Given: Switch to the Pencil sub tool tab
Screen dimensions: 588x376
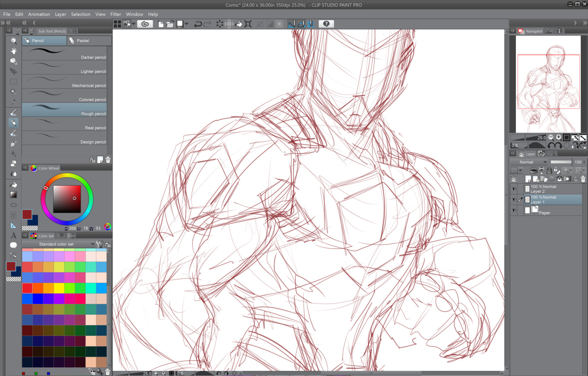Looking at the screenshot, I should pos(44,41).
